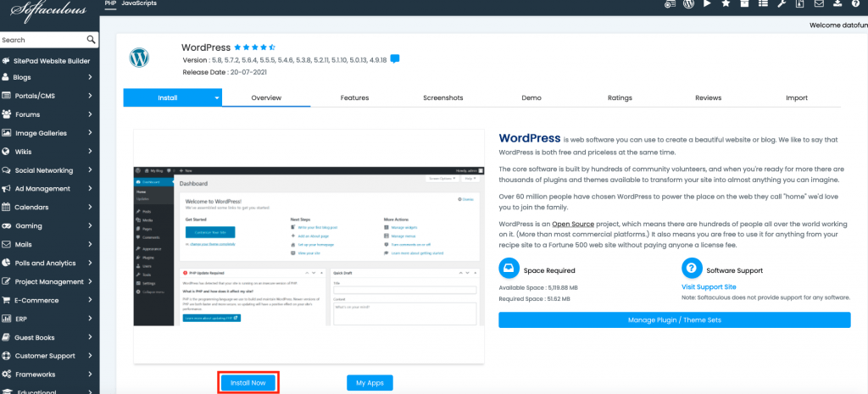Switch to the Reviews tab
This screenshot has height=394, width=868.
709,98
